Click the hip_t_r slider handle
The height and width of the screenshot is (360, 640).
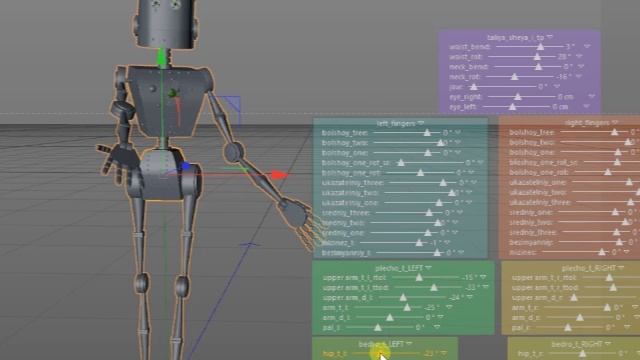coord(582,353)
